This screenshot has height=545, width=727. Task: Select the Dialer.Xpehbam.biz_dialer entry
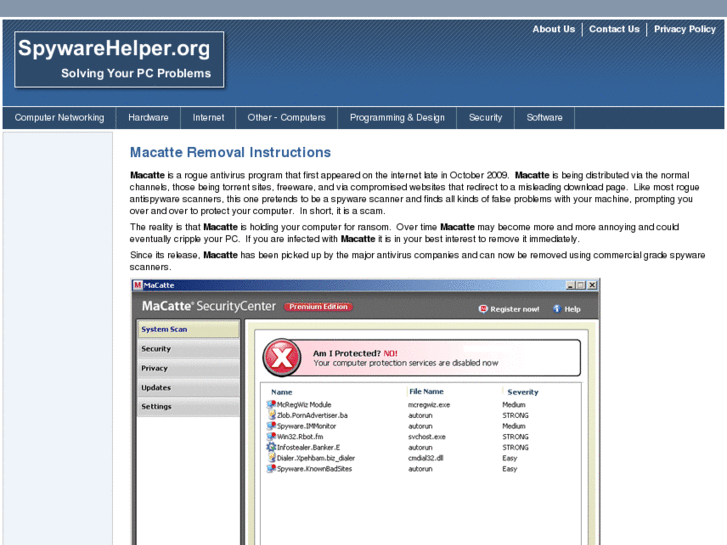pyautogui.click(x=316, y=458)
